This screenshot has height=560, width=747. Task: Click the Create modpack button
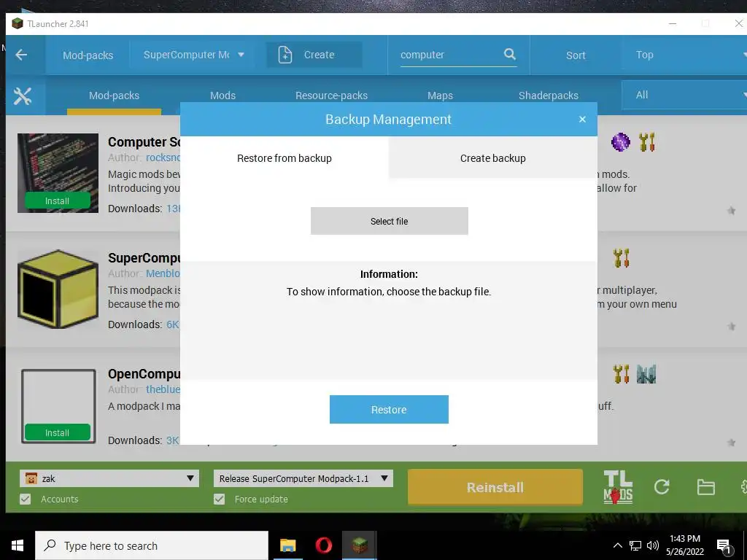coord(314,55)
